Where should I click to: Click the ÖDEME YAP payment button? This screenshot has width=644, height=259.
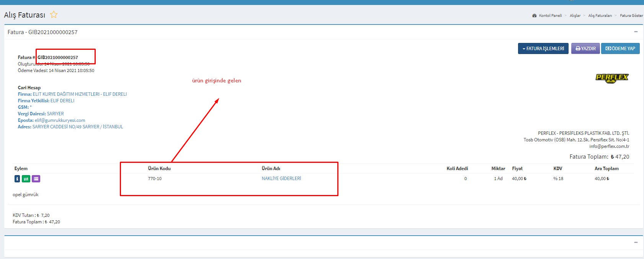click(620, 49)
